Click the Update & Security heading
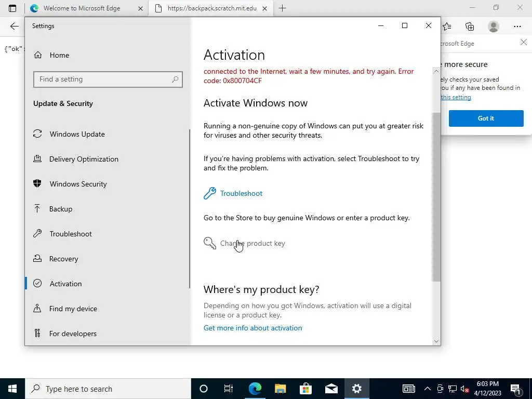Image resolution: width=532 pixels, height=399 pixels. (63, 103)
